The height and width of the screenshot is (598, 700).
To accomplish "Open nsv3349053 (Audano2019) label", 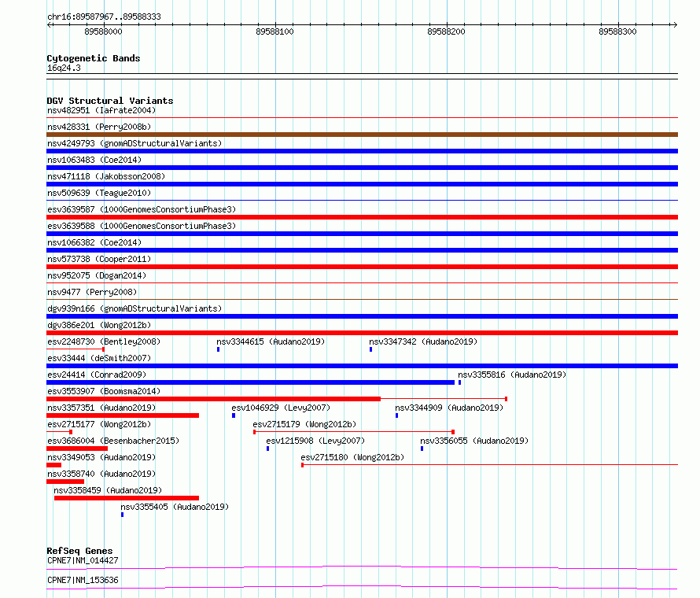I will pos(101,457).
